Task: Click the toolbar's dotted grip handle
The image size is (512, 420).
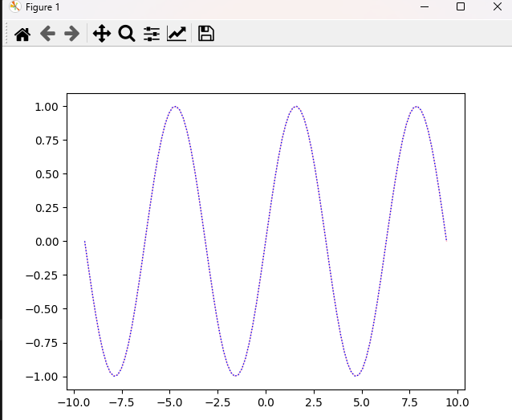Action: (x=6, y=34)
